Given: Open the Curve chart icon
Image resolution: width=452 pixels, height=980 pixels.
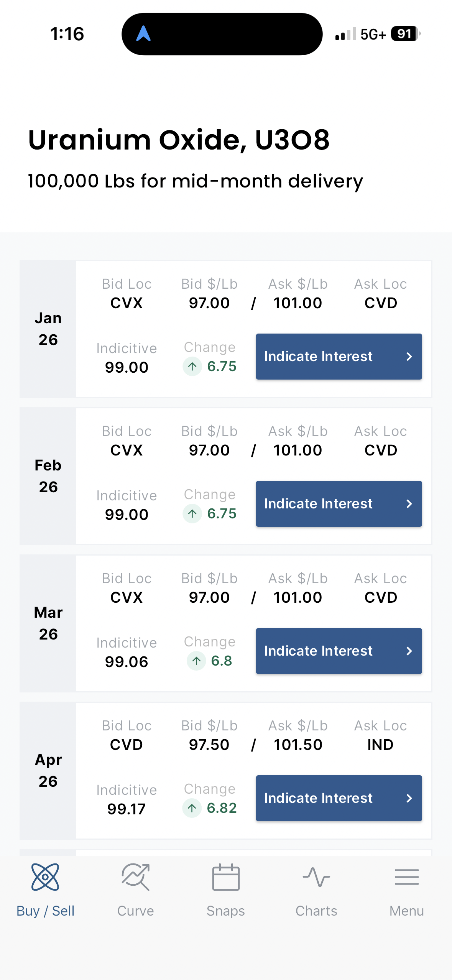Looking at the screenshot, I should (136, 877).
